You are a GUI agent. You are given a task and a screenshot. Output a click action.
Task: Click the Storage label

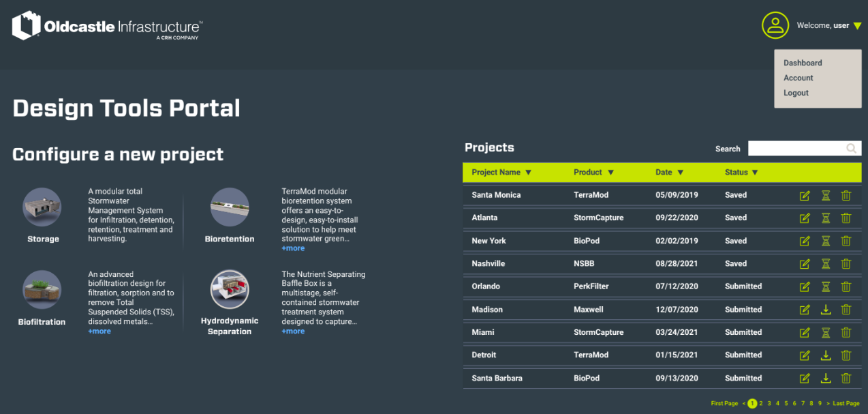[43, 239]
